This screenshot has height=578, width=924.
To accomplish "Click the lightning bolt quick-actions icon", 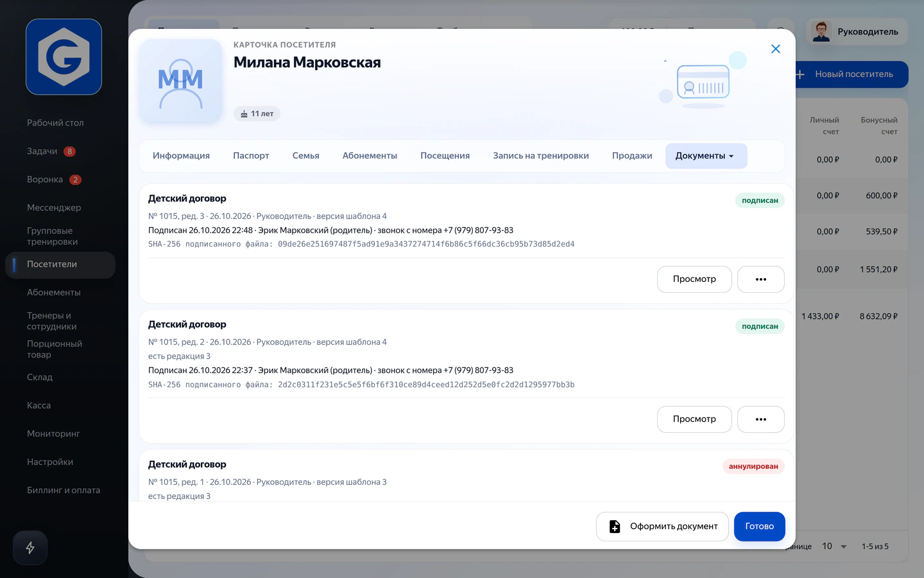I will pyautogui.click(x=30, y=548).
